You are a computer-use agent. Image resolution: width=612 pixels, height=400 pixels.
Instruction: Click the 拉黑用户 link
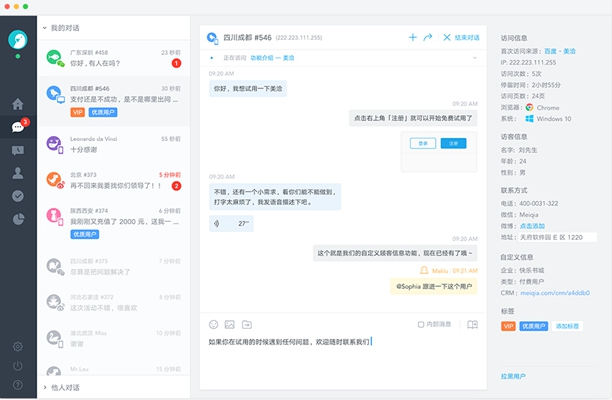[513, 376]
